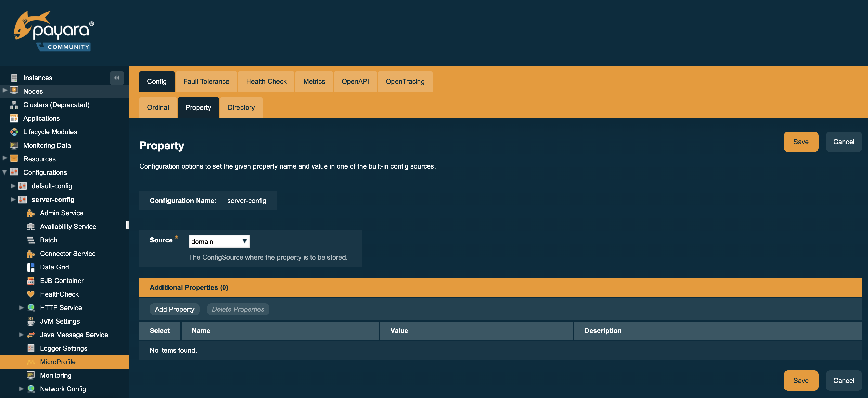Image resolution: width=868 pixels, height=398 pixels.
Task: Select the Directory sub-tab
Action: (241, 107)
